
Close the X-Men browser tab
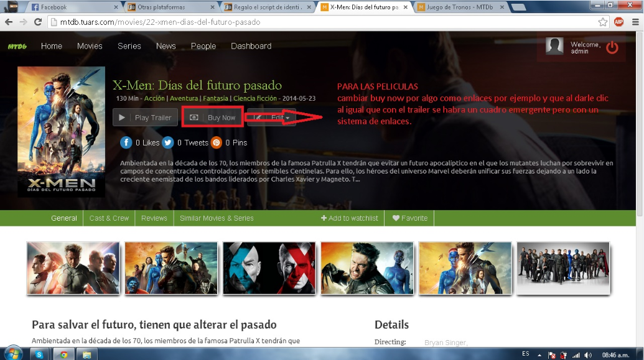(406, 7)
